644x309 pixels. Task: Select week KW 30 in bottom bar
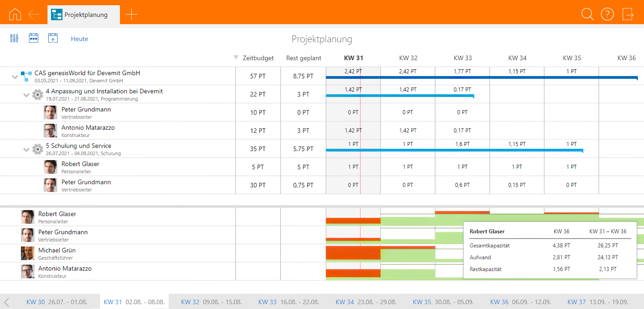click(x=57, y=302)
